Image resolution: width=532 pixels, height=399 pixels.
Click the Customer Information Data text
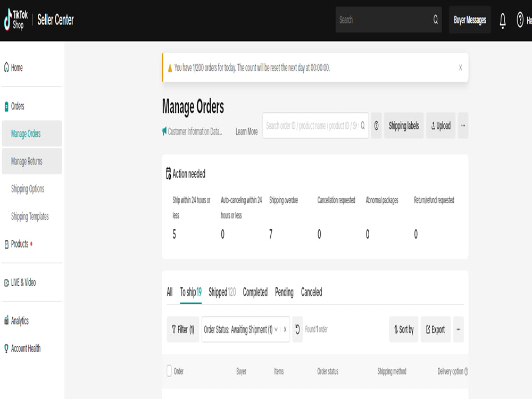(x=195, y=131)
